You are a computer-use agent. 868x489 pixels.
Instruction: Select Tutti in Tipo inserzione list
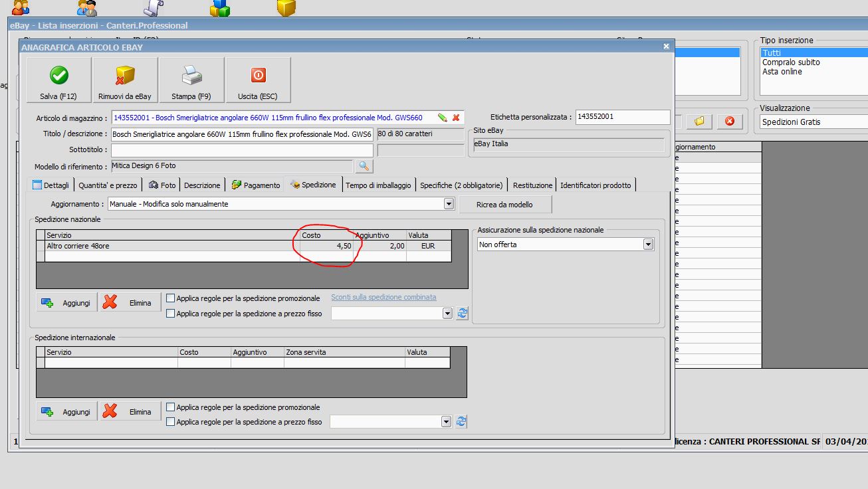815,52
